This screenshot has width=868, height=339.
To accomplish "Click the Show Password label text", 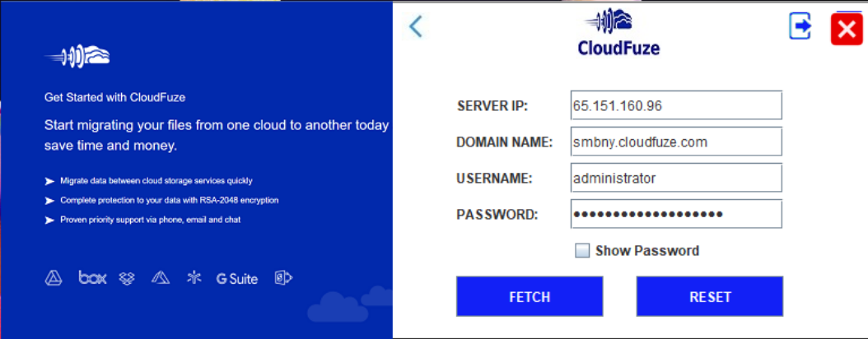I will pos(646,251).
